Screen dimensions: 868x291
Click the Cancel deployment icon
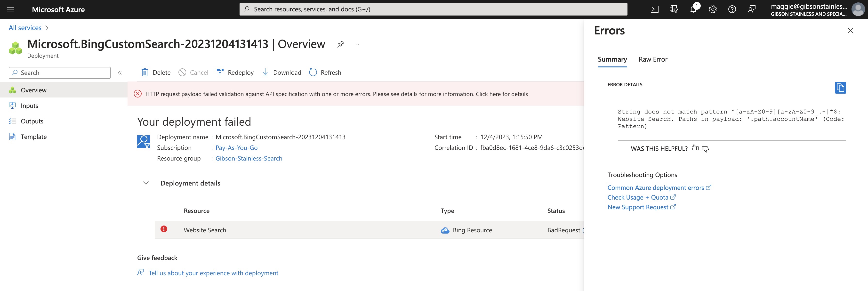pos(182,72)
